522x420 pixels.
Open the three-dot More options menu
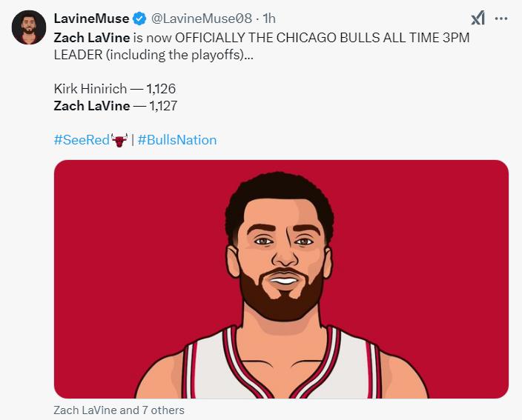click(x=501, y=19)
